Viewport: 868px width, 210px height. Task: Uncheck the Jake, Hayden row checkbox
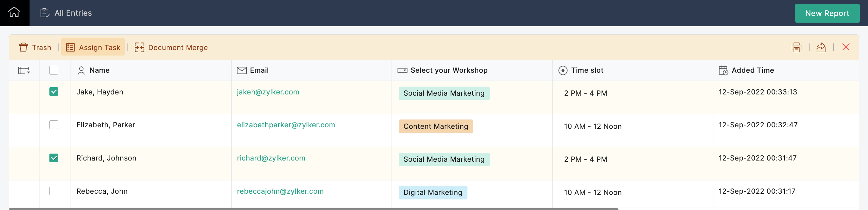[54, 92]
